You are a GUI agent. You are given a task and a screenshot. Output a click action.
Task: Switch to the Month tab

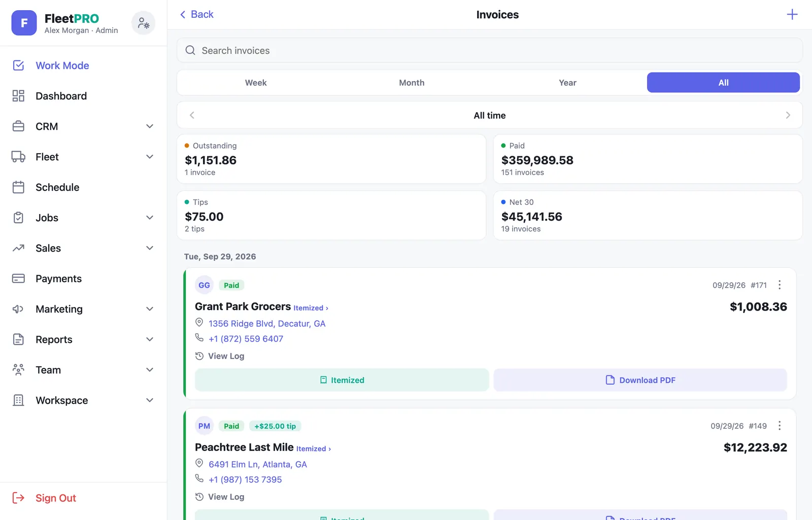(412, 83)
